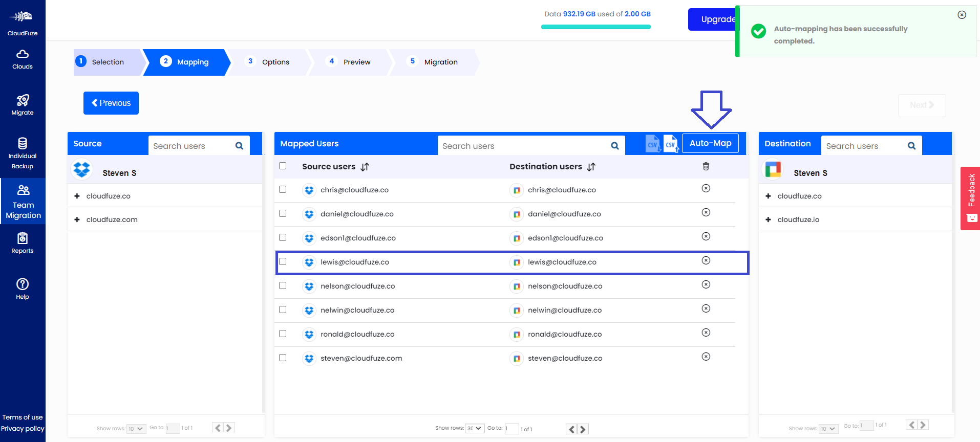Dismiss the auto-mapping success notification
The width and height of the screenshot is (980, 442).
(x=962, y=15)
